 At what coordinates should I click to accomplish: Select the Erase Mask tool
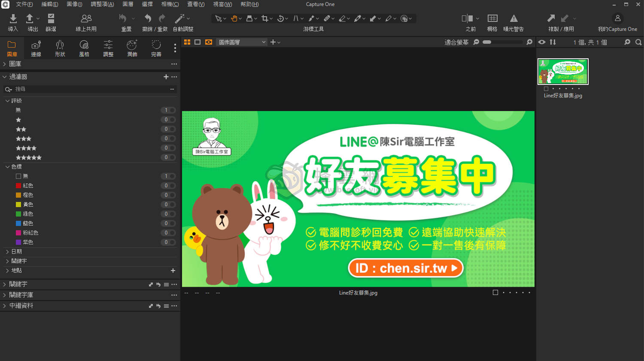(x=342, y=18)
